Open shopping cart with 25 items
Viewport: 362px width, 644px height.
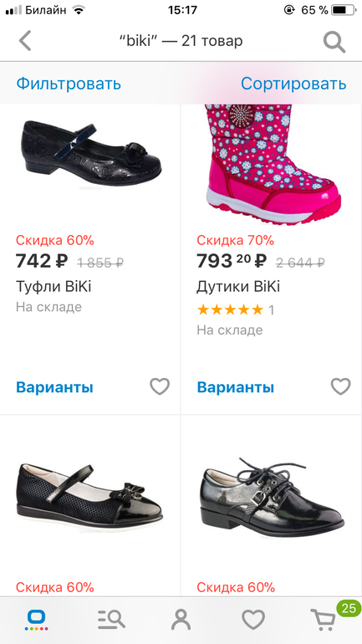324,621
